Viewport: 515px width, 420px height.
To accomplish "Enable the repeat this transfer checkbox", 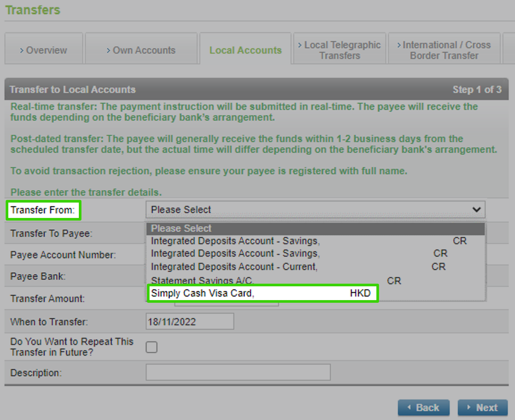I will tap(152, 347).
